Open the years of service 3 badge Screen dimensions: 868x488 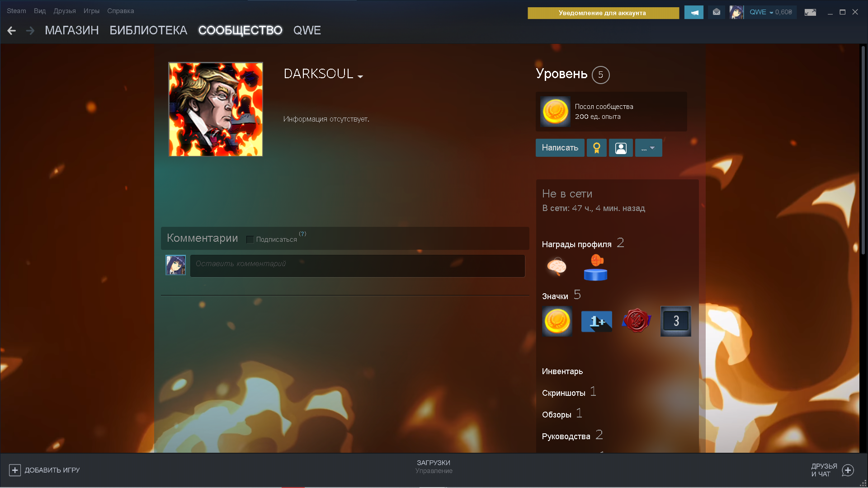click(x=676, y=321)
